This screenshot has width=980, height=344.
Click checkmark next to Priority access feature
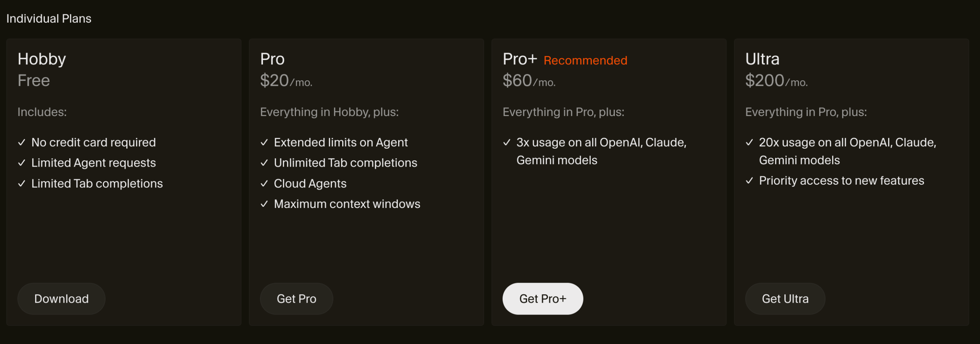[x=750, y=180]
